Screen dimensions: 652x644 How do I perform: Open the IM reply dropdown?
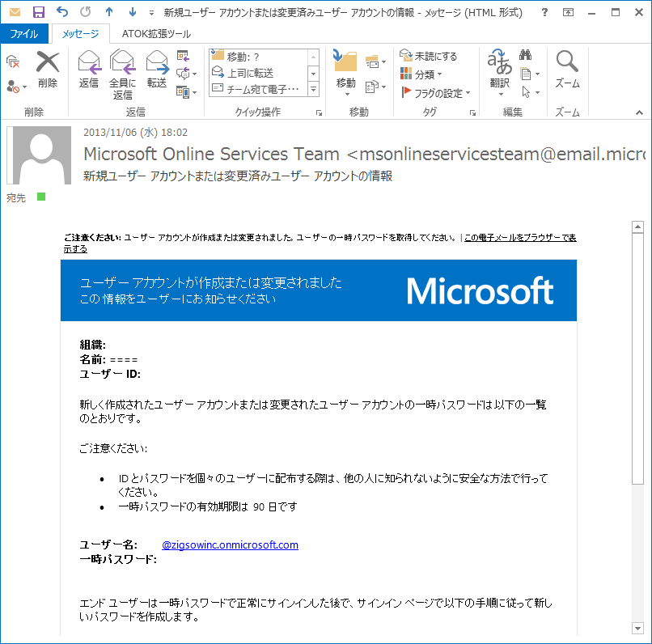click(x=186, y=74)
